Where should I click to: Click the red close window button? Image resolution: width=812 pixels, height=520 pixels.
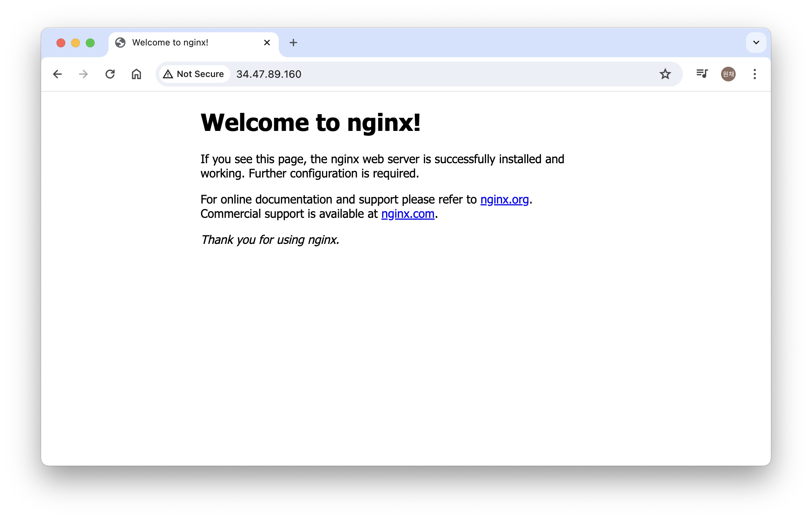point(61,43)
